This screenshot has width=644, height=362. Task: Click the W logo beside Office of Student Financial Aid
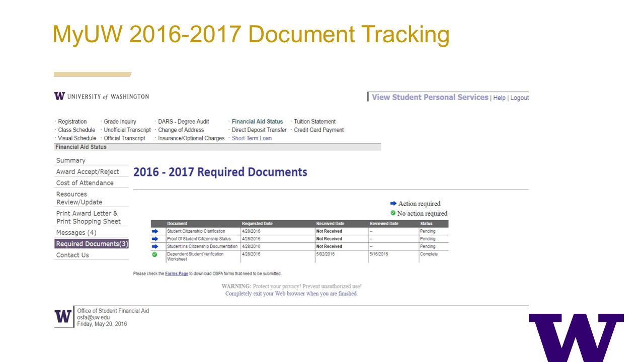click(x=64, y=317)
